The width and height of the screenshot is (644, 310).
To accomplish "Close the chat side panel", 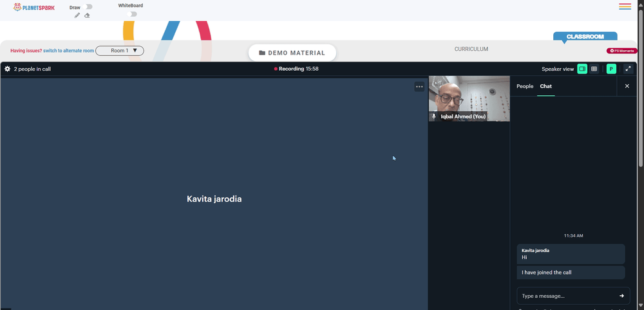I will (627, 86).
